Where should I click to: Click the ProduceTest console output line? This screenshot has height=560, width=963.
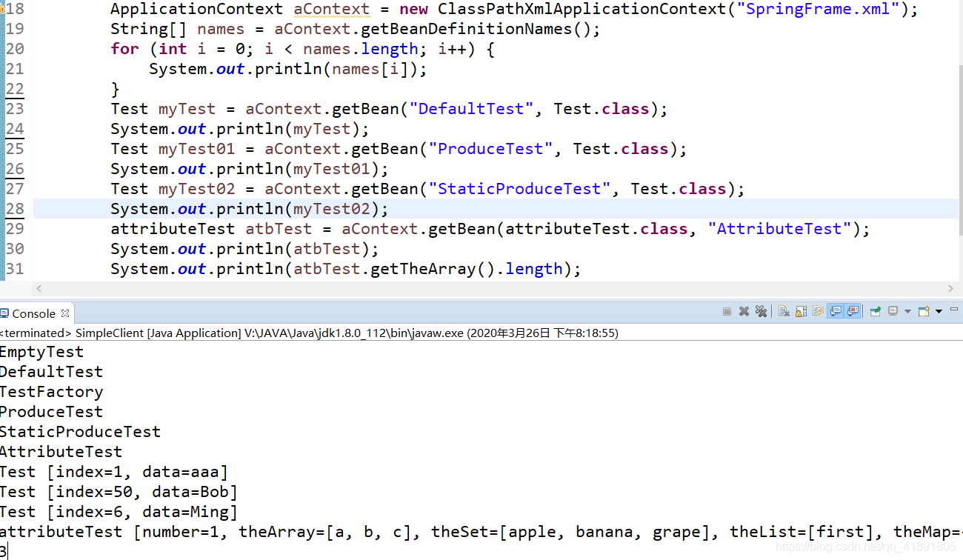point(51,412)
